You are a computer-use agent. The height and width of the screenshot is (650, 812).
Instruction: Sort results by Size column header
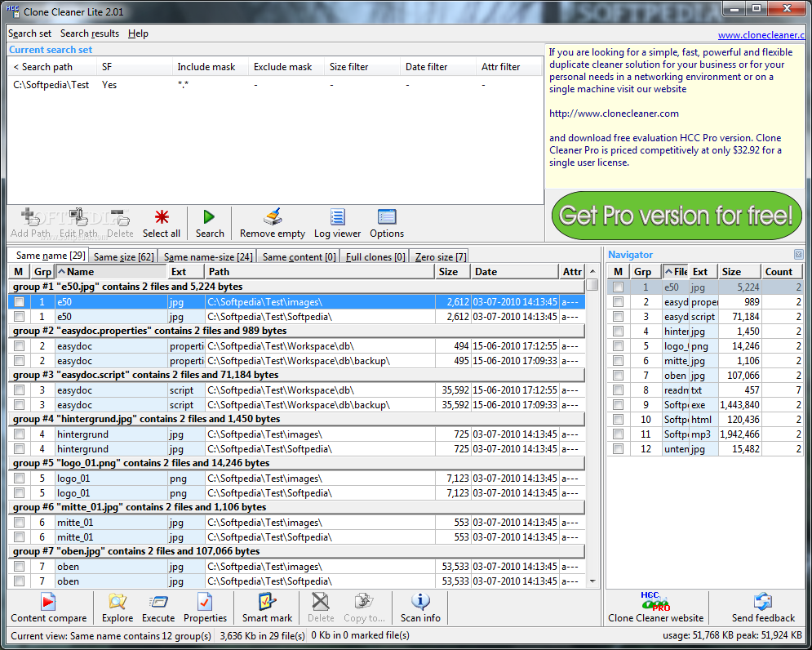click(452, 272)
